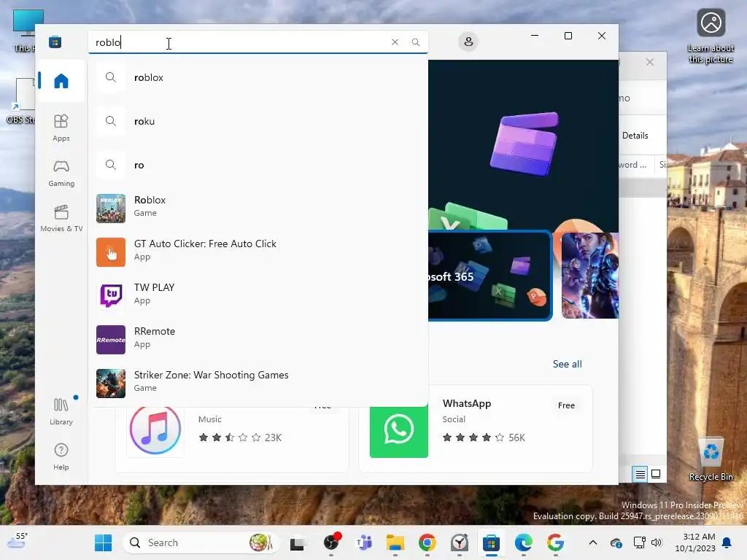Viewport: 747px width, 560px height.
Task: Open the Apps section in the sidebar
Action: click(61, 128)
